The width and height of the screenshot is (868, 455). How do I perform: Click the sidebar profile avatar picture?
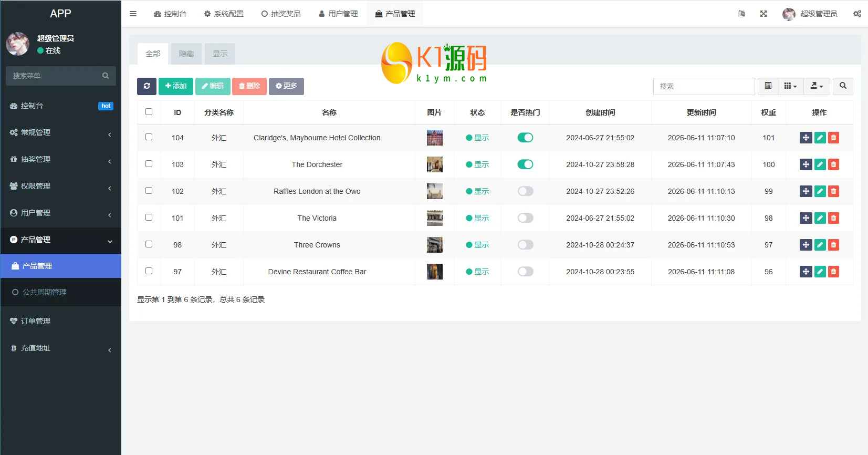coord(17,44)
